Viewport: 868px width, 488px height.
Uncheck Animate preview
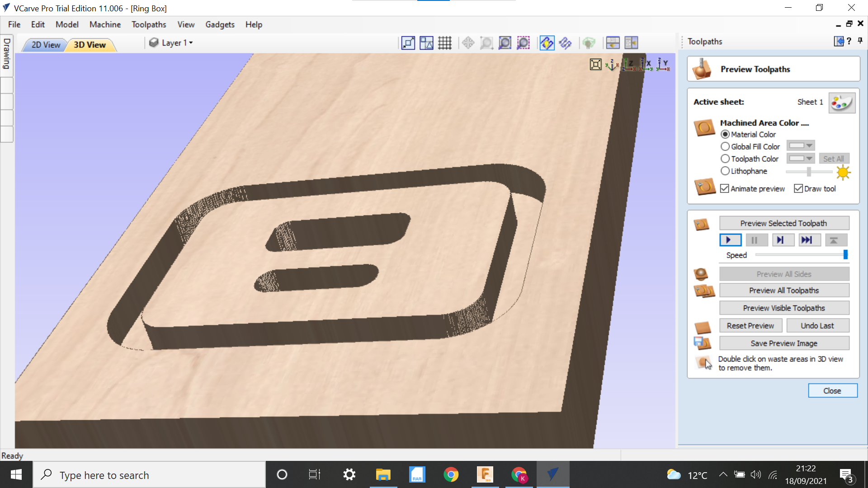tap(725, 188)
